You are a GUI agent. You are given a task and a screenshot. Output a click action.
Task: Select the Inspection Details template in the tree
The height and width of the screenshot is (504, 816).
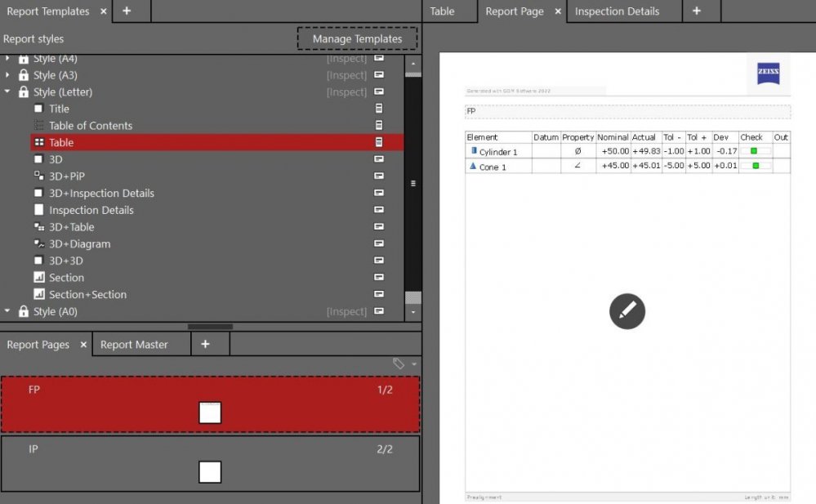[x=91, y=210]
